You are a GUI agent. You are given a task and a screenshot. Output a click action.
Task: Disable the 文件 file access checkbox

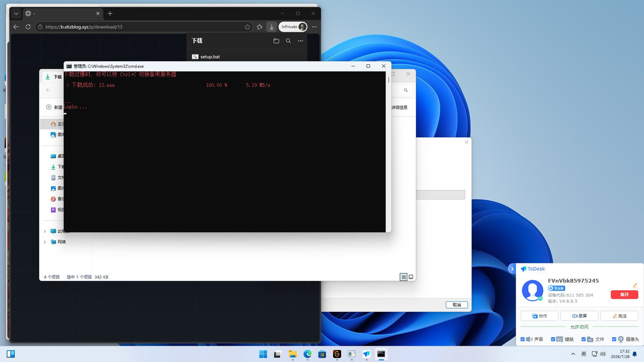[584, 339]
